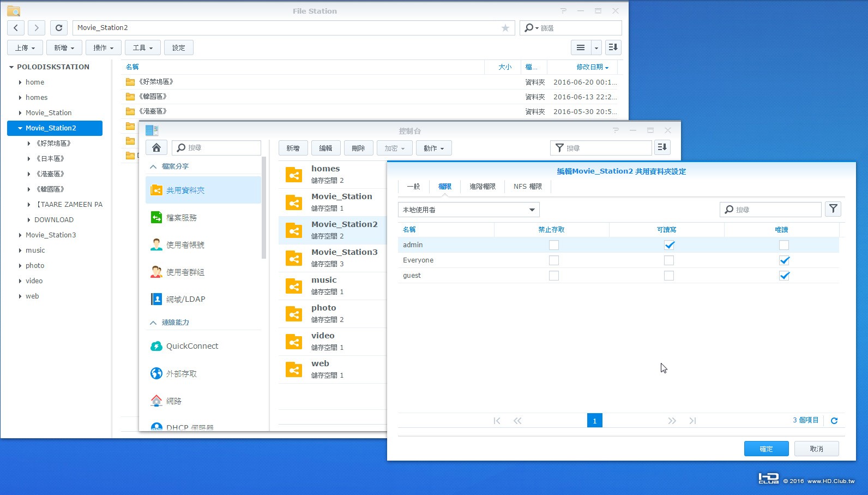Toggle Read/Write for Everyone
This screenshot has height=495, width=868.
pos(669,260)
